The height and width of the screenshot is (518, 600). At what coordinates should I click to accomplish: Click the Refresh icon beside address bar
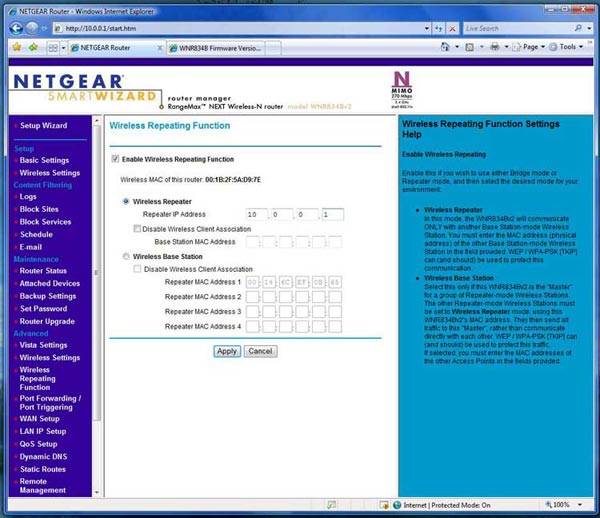click(439, 28)
